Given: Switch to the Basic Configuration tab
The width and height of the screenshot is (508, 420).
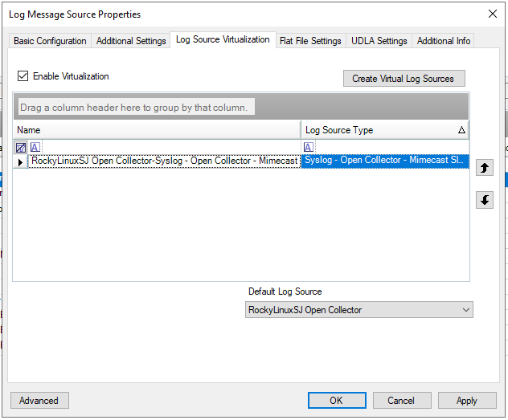Looking at the screenshot, I should click(x=50, y=41).
